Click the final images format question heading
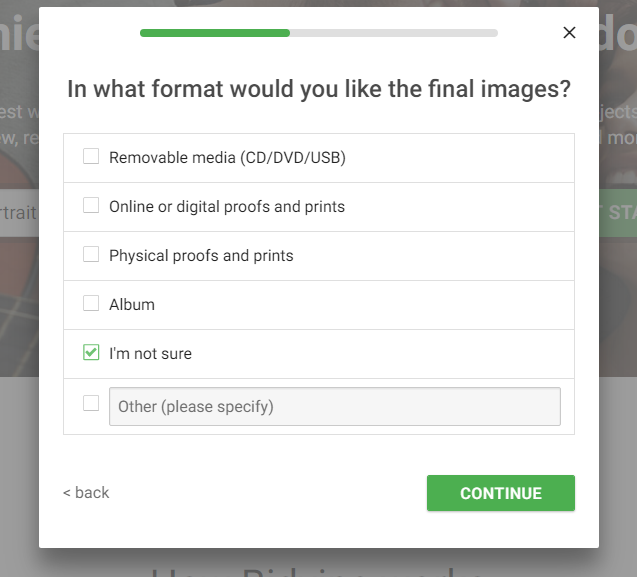This screenshot has height=577, width=637. 319,89
